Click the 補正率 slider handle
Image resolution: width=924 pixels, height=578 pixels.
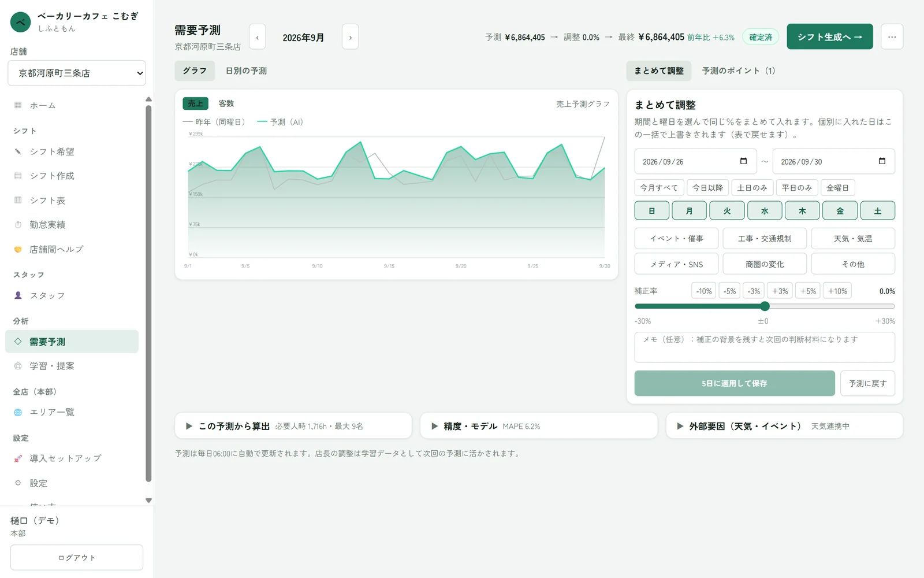765,306
